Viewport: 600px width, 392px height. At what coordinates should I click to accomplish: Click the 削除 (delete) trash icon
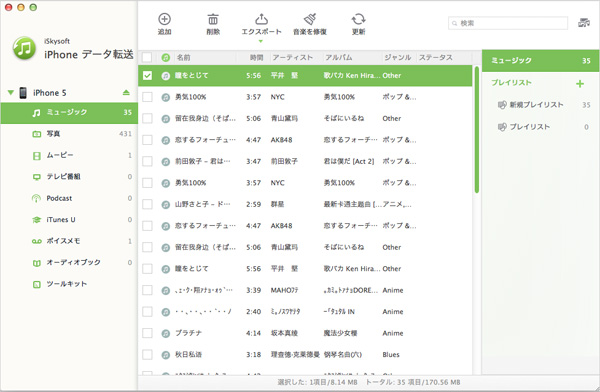click(x=213, y=19)
